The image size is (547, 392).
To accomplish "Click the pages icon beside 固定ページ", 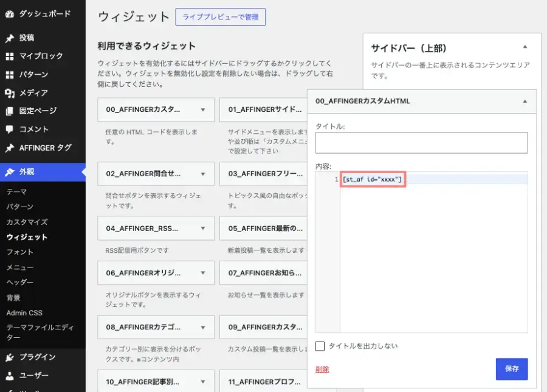I will click(x=9, y=111).
